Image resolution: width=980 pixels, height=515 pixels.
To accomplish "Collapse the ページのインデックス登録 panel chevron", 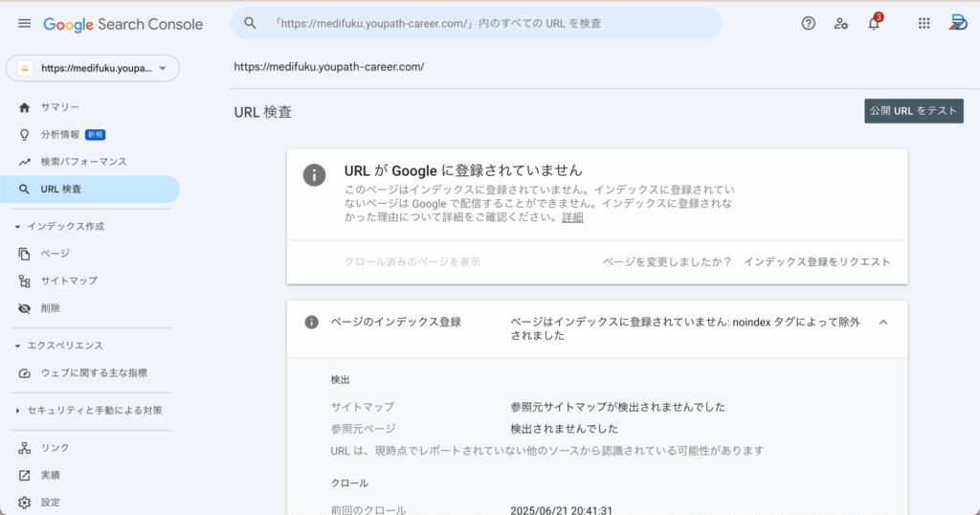I will (883, 323).
